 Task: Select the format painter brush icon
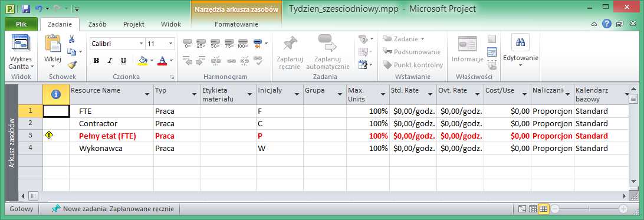coord(72,64)
